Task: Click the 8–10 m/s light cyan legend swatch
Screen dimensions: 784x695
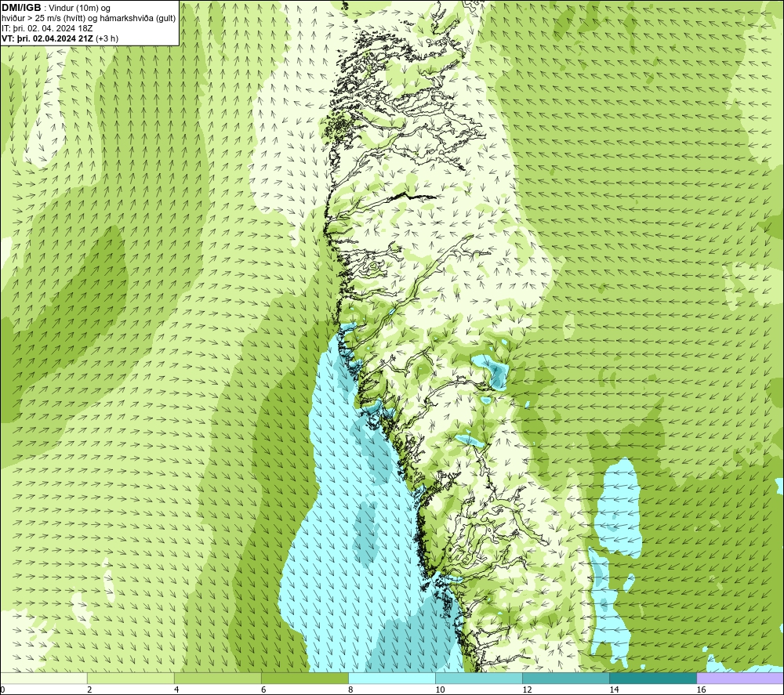Action: [x=391, y=678]
